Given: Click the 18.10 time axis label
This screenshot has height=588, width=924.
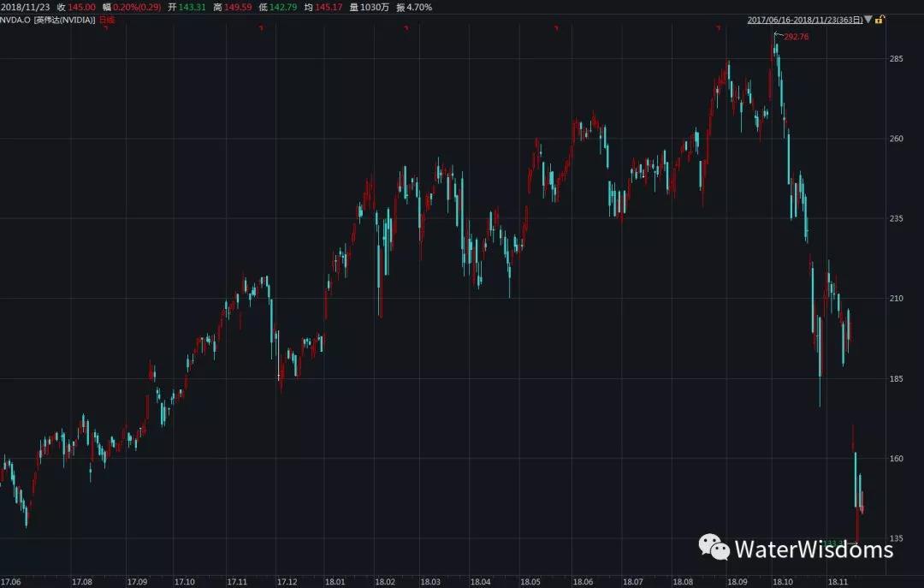Looking at the screenshot, I should (783, 582).
